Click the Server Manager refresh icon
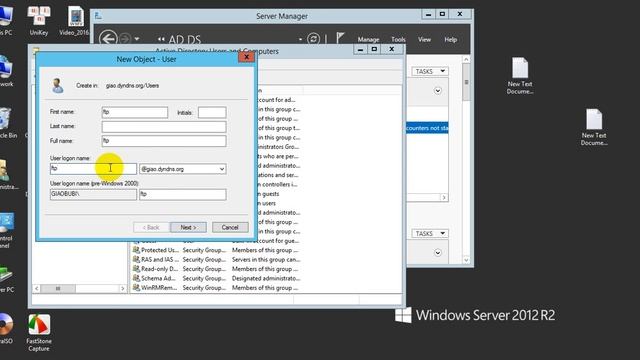This screenshot has width=640, height=360. point(313,39)
